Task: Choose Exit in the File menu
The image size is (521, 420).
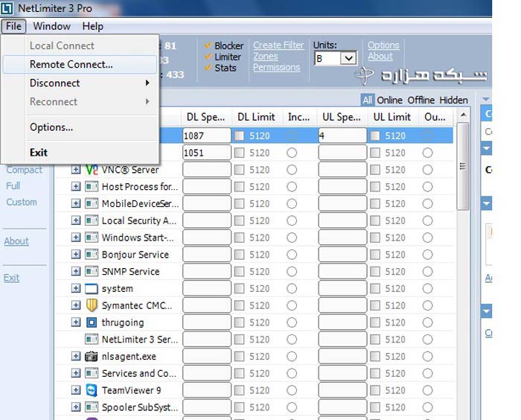Action: pyautogui.click(x=80, y=153)
